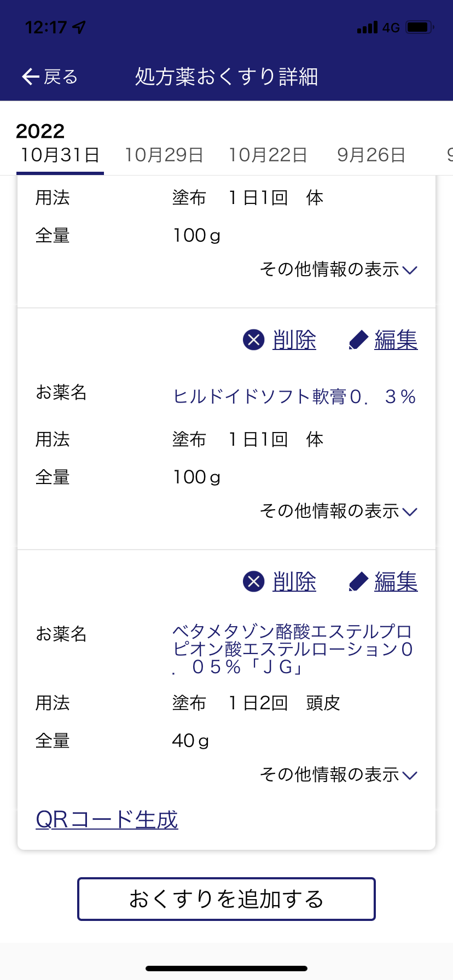Switch to the 10月29日 tab
Viewport: 453px width, 980px height.
point(164,155)
